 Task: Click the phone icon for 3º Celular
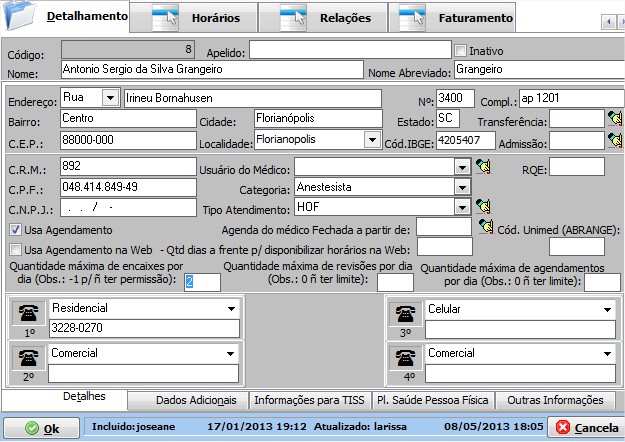[x=404, y=314]
